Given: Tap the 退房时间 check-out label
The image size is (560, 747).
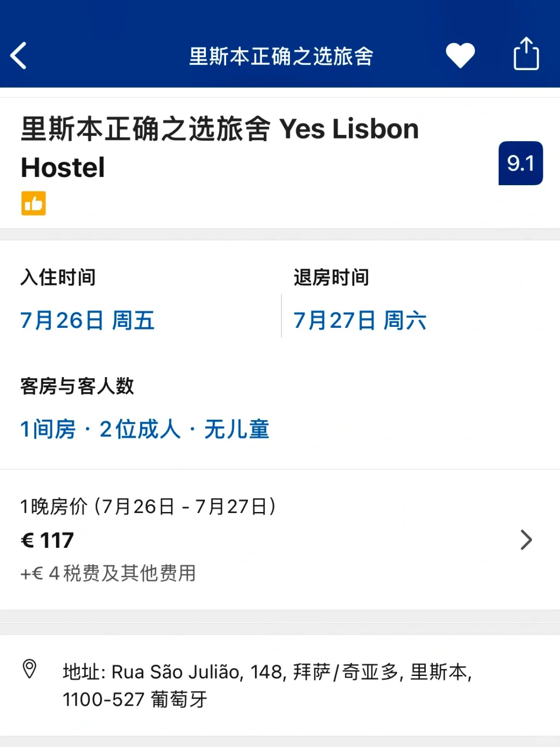Looking at the screenshot, I should pos(331,278).
